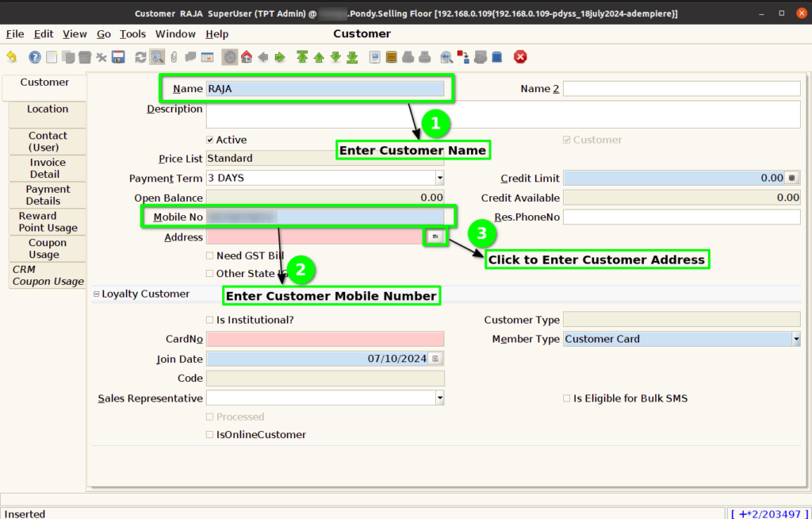The image size is (812, 519).
Task: Open the File menu
Action: (x=15, y=34)
